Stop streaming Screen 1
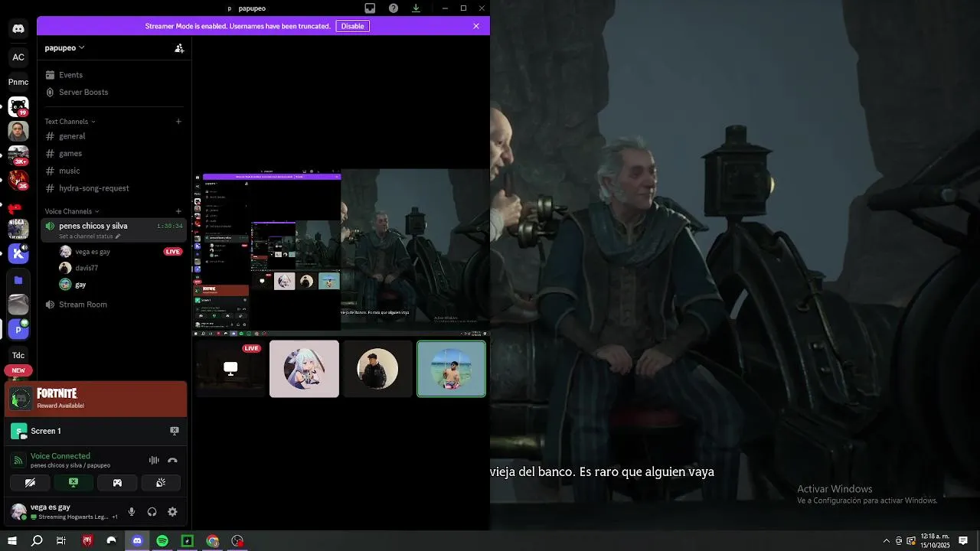This screenshot has height=551, width=980. coord(175,431)
